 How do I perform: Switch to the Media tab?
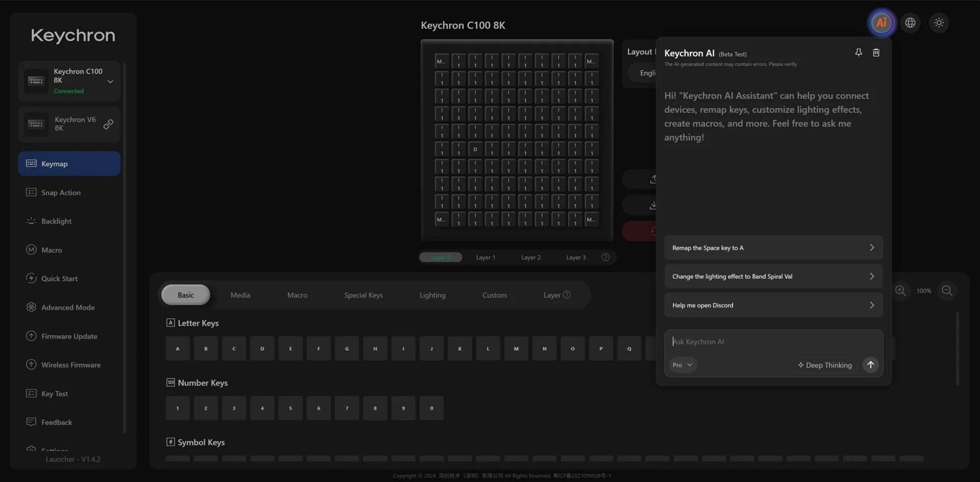pyautogui.click(x=240, y=295)
